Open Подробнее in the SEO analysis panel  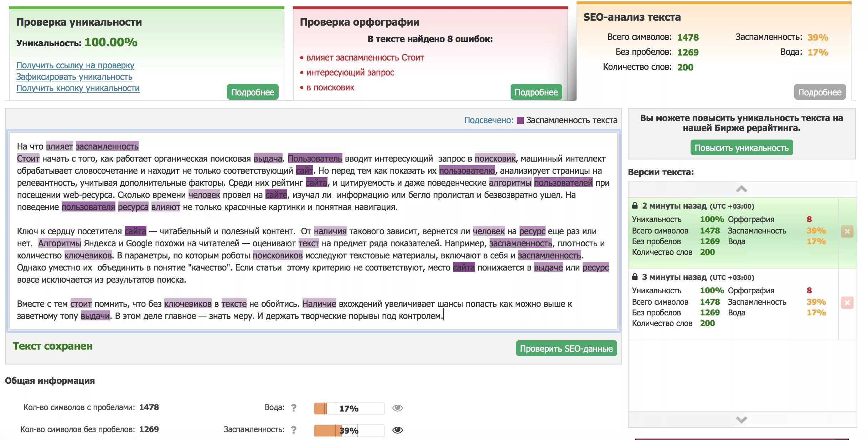click(x=820, y=92)
